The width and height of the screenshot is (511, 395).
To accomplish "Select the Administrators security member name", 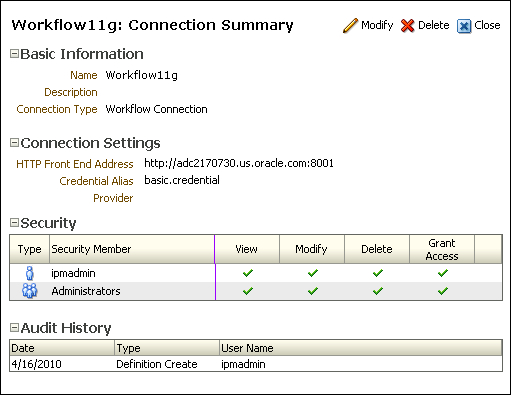I will point(86,291).
